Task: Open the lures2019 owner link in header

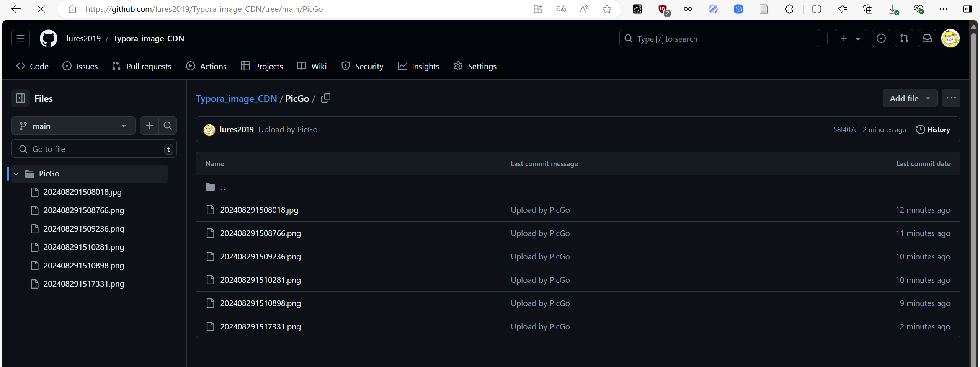Action: pyautogui.click(x=83, y=39)
